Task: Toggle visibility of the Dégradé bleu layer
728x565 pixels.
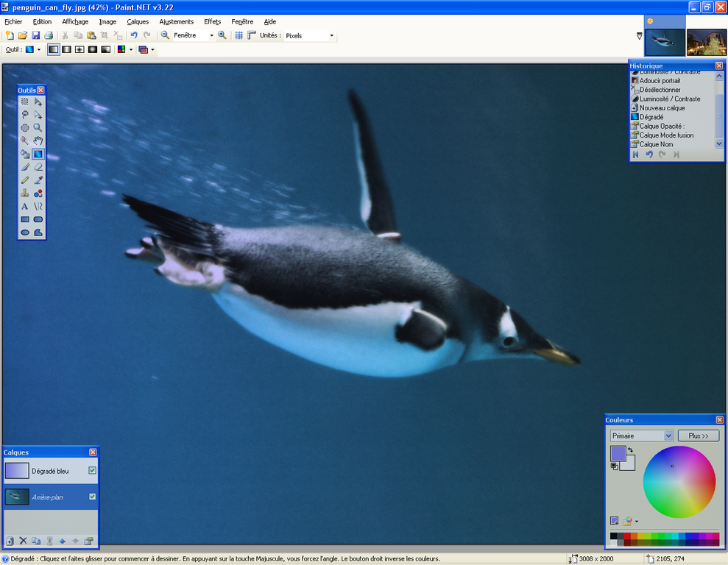Action: (92, 471)
